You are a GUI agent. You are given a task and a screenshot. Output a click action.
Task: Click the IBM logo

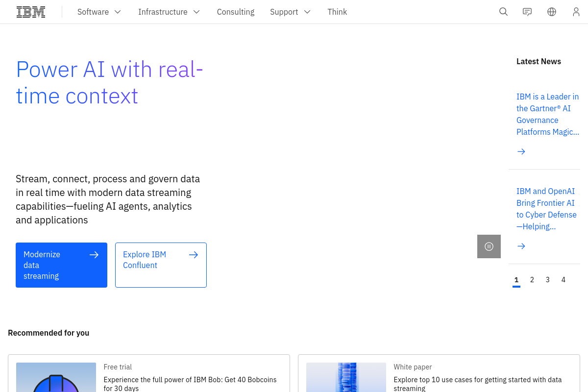31,12
